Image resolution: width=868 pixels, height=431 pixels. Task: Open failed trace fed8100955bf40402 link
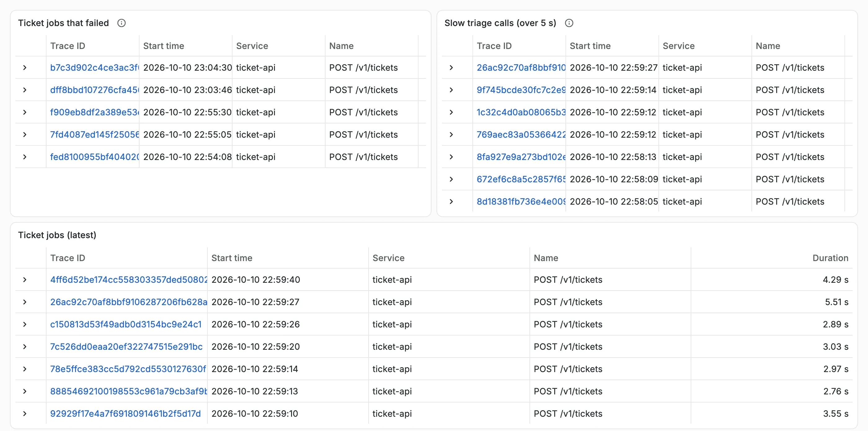pyautogui.click(x=94, y=157)
